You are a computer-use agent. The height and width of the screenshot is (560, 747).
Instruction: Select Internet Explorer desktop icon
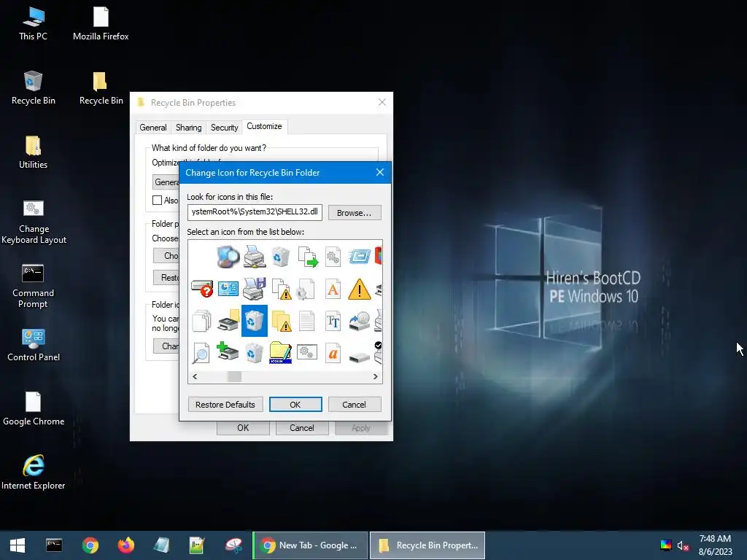(34, 472)
